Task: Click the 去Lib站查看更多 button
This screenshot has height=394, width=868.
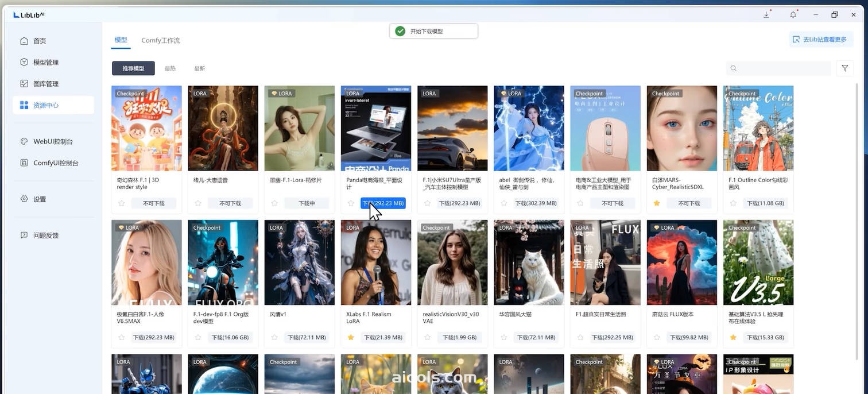Action: (821, 40)
